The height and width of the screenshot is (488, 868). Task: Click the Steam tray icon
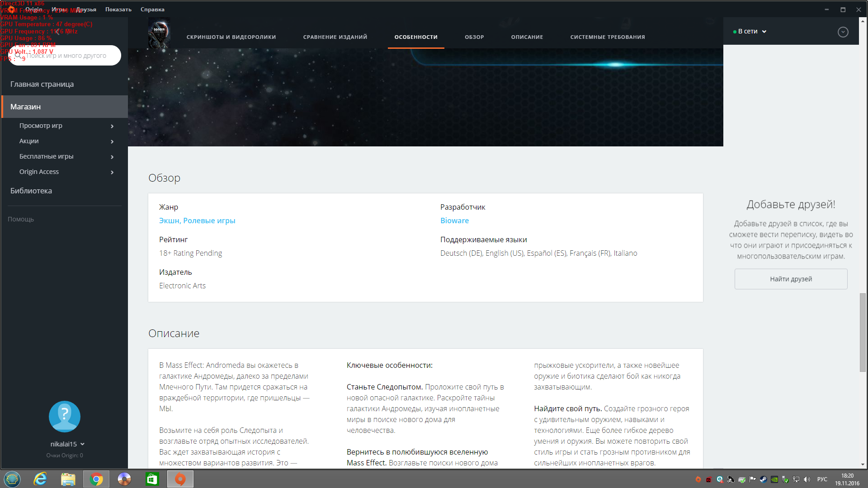point(763,479)
